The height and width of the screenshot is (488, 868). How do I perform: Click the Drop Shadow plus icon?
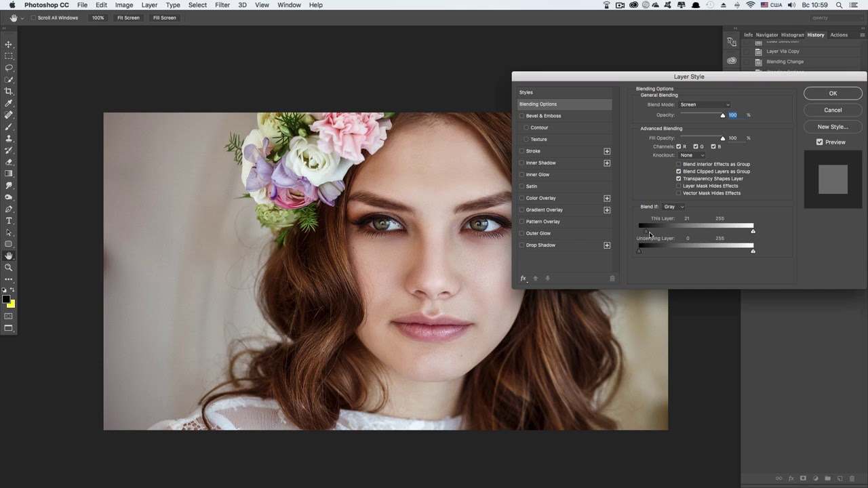coord(607,245)
